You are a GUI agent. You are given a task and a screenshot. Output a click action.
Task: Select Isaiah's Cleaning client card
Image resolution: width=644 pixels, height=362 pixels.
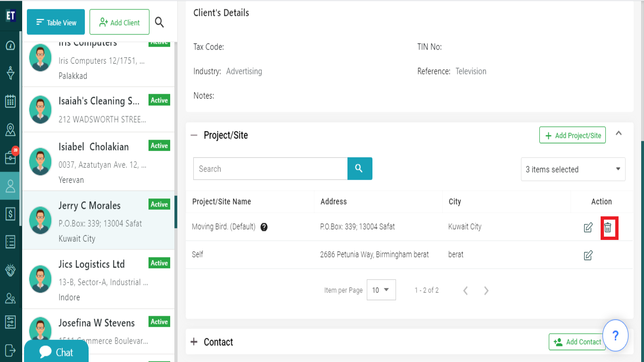pyautogui.click(x=98, y=109)
